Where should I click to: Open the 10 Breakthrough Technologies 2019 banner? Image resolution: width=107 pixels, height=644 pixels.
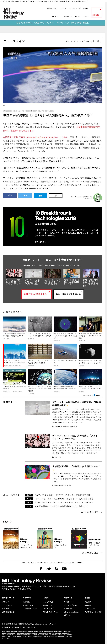[x=52, y=226]
